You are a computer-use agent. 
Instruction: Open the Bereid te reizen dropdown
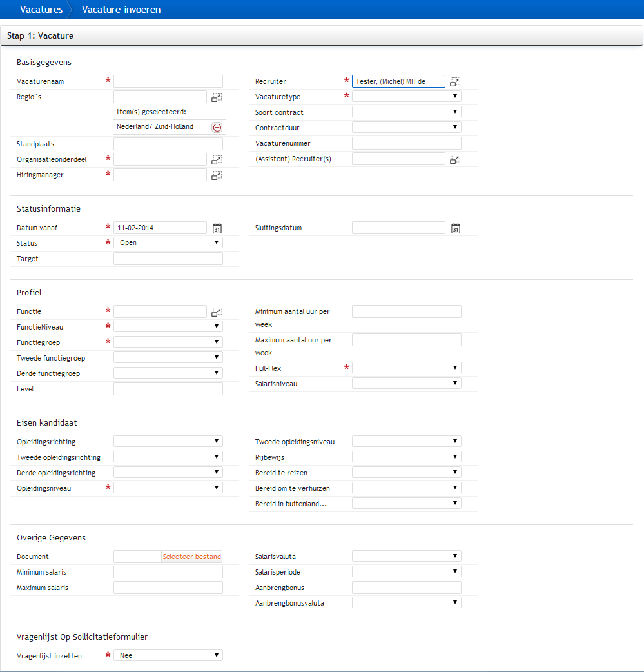pos(407,472)
